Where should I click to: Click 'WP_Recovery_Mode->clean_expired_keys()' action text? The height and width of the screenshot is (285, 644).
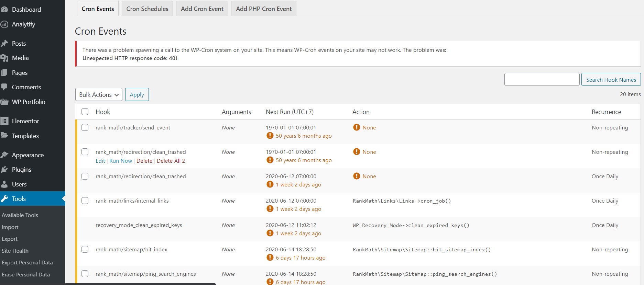(x=411, y=225)
